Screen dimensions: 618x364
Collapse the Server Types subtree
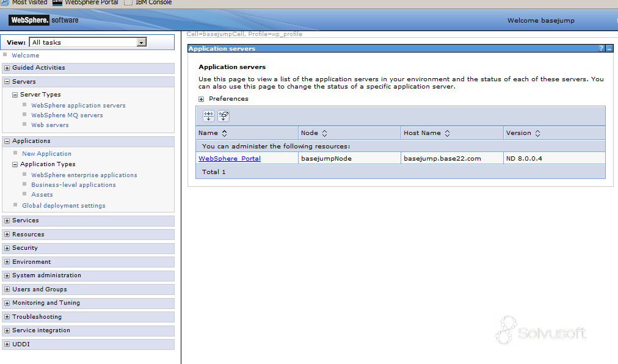point(15,95)
